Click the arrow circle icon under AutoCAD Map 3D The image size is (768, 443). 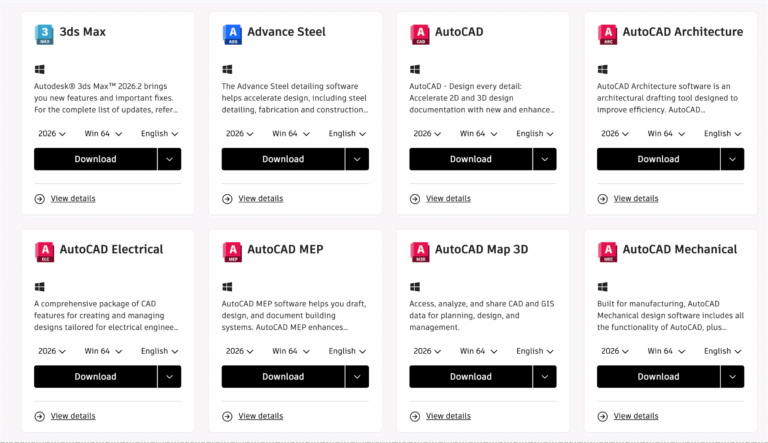point(415,416)
